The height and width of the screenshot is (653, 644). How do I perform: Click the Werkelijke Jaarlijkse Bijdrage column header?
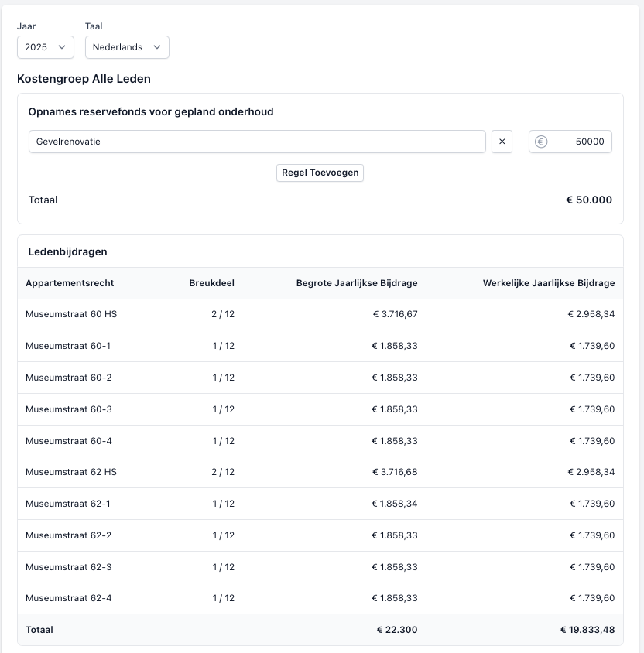tap(549, 283)
